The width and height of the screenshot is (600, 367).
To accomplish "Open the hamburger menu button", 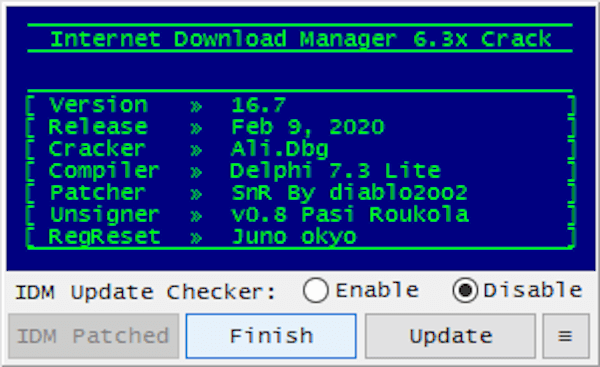I will tap(566, 336).
